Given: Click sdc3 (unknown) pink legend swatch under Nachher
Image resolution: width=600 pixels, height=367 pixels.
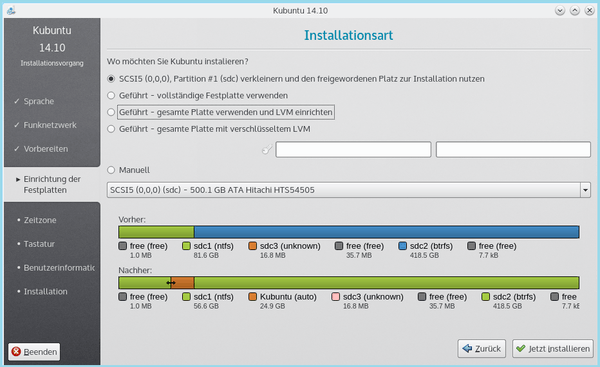Looking at the screenshot, I should (336, 297).
